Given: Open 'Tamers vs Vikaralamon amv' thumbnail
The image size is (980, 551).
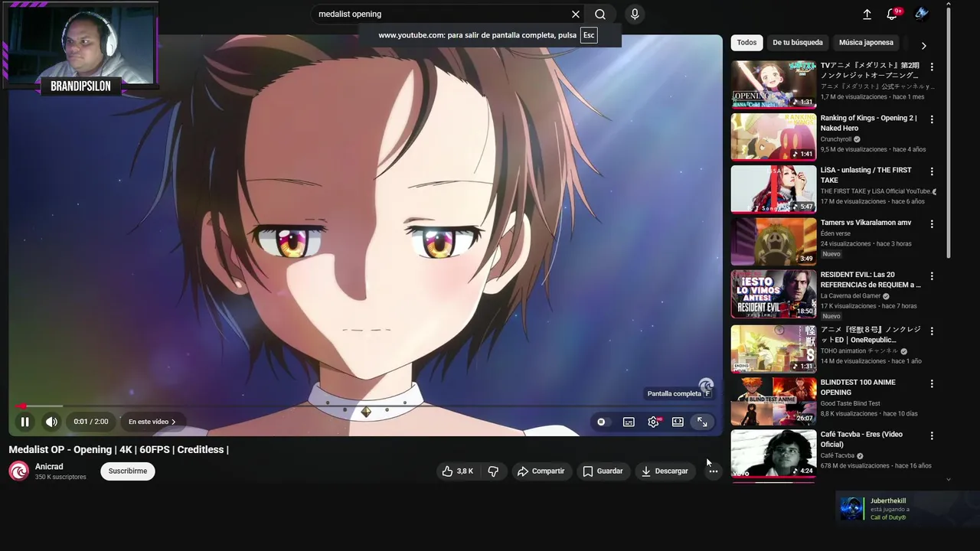Looking at the screenshot, I should (773, 242).
